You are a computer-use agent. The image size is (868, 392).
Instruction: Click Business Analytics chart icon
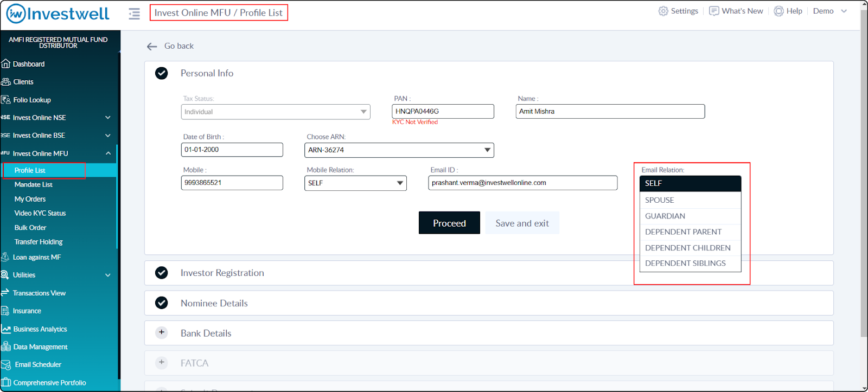pos(6,329)
